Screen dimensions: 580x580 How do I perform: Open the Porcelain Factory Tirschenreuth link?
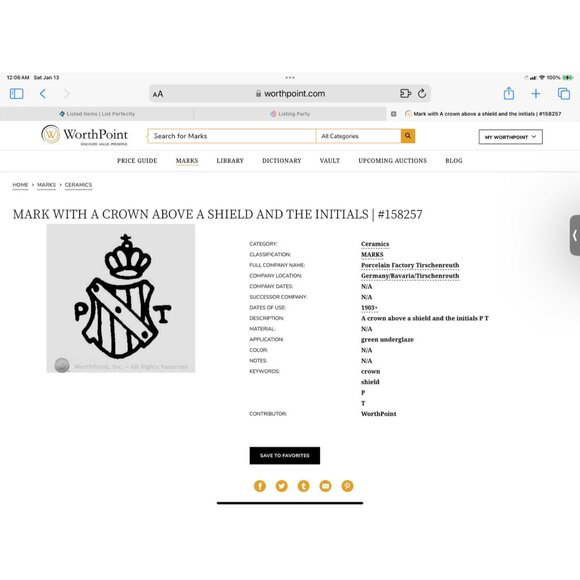pyautogui.click(x=410, y=265)
